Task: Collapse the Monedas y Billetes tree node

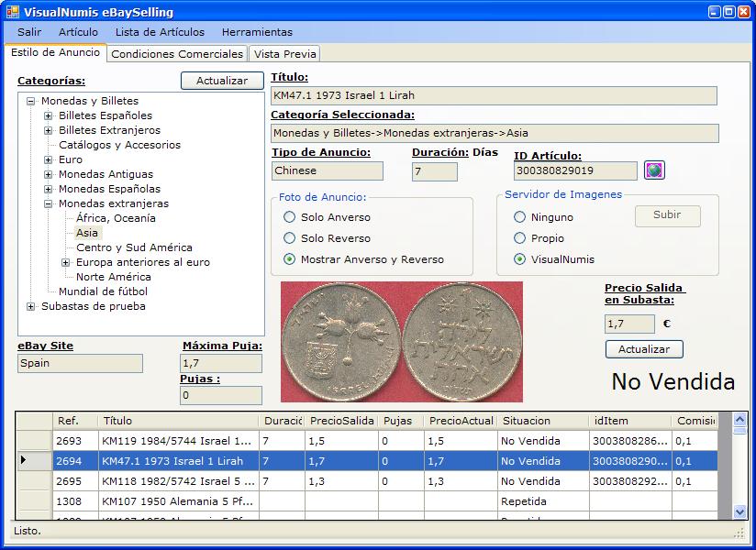Action: tap(31, 101)
